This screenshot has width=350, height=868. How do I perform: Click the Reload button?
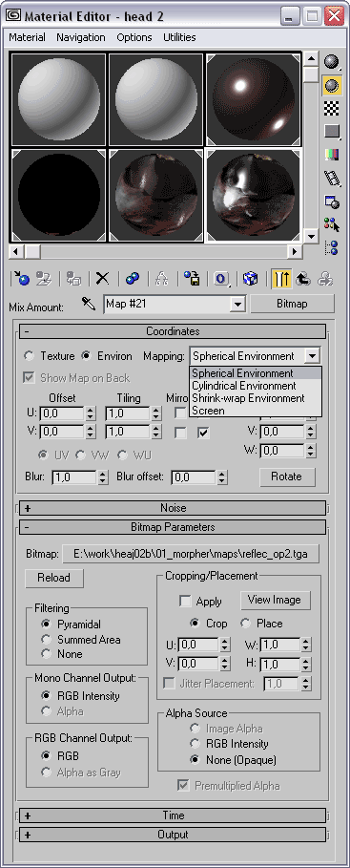click(54, 578)
